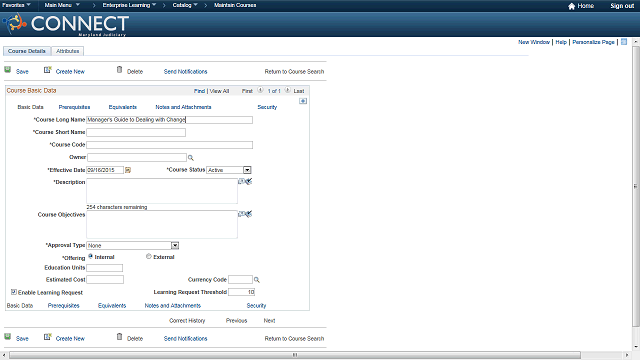Open the New Window link

click(x=534, y=42)
